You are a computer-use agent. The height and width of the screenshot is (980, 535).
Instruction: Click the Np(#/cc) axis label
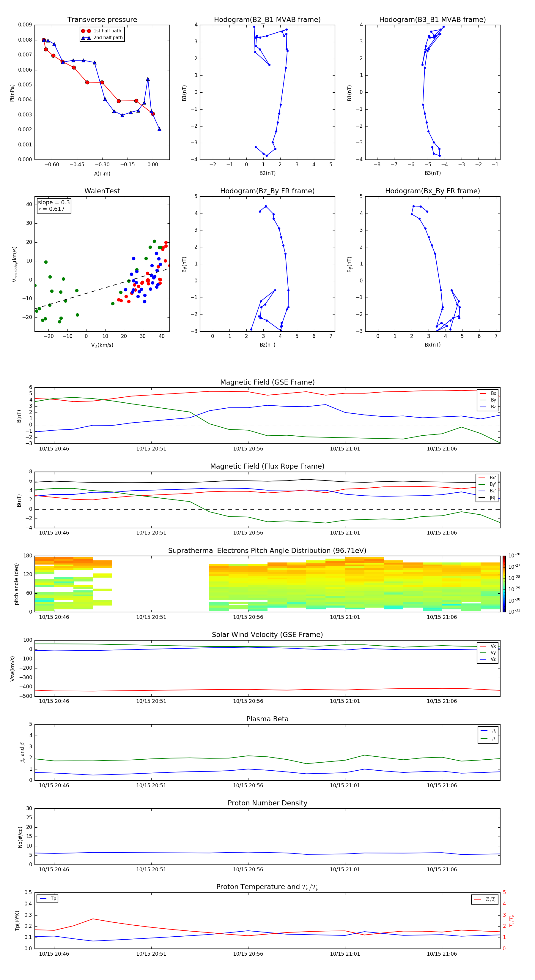(20, 837)
